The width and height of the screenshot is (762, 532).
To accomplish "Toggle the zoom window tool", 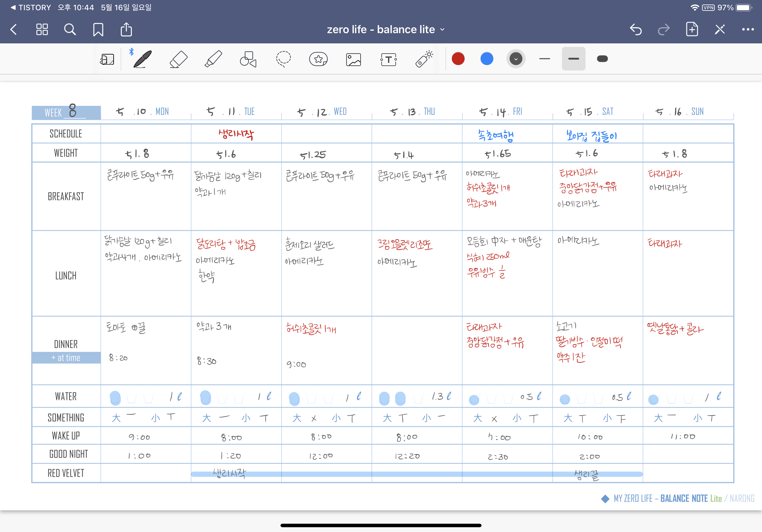I will pos(107,60).
